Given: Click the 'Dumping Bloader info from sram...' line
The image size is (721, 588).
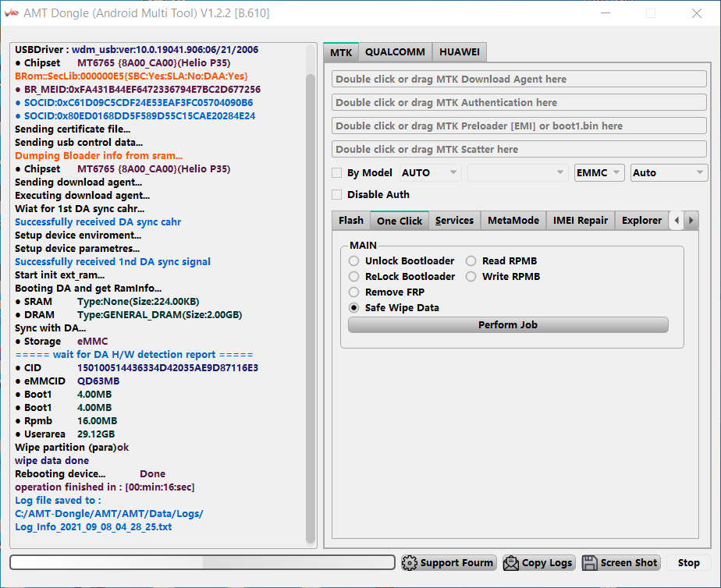Looking at the screenshot, I should tap(99, 156).
